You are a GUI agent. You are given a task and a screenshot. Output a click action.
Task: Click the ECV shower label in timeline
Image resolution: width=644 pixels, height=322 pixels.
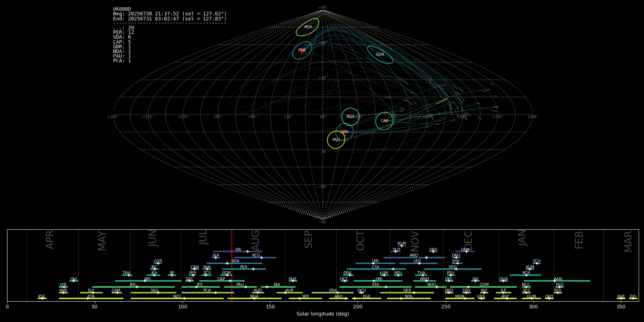pyautogui.click(x=537, y=261)
